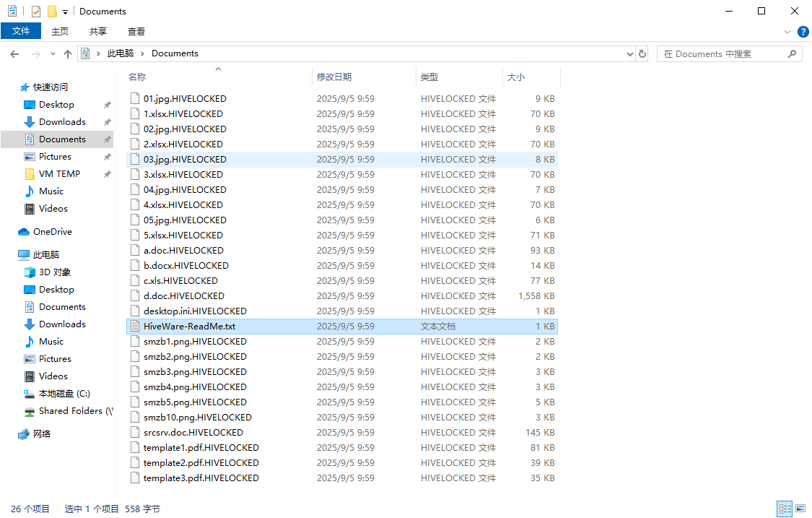
Task: Switch to details view layout
Action: click(784, 509)
